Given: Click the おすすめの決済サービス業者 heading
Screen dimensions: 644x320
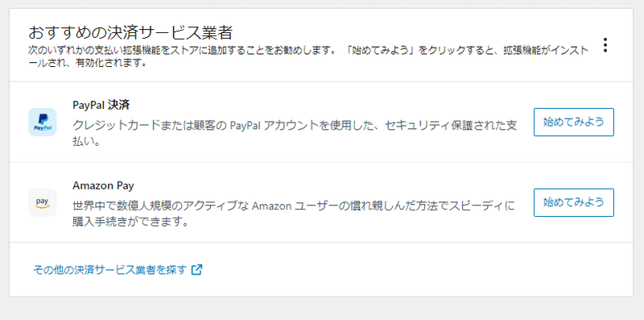Looking at the screenshot, I should point(131,32).
